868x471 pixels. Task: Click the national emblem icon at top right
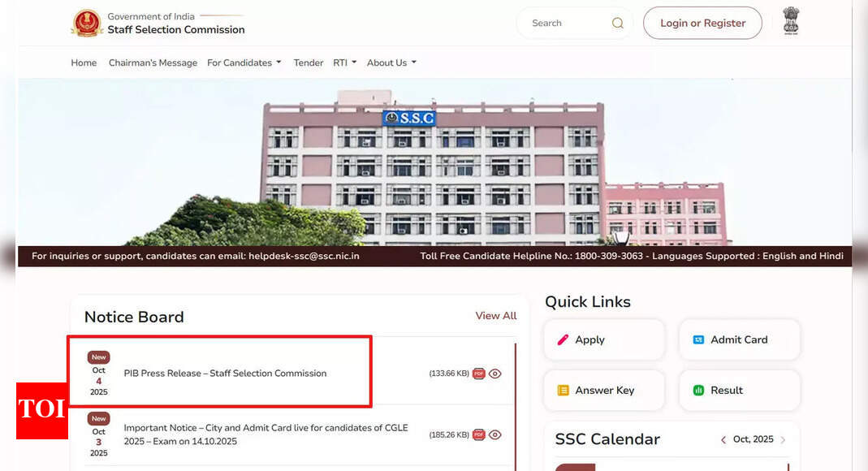point(790,22)
